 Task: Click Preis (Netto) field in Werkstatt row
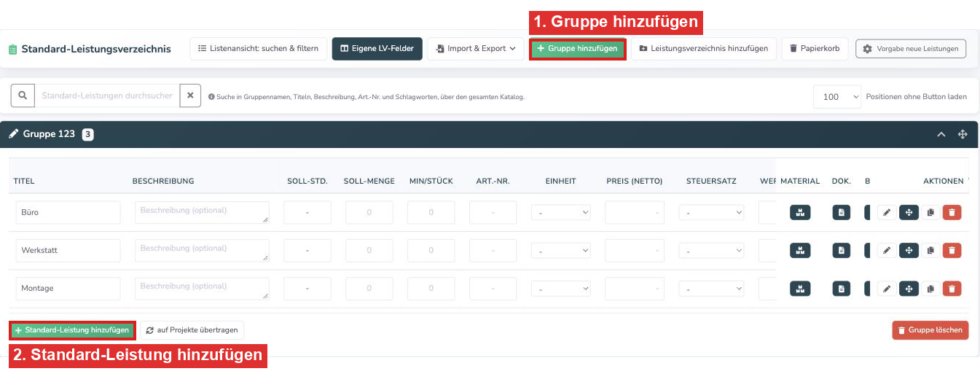[635, 250]
